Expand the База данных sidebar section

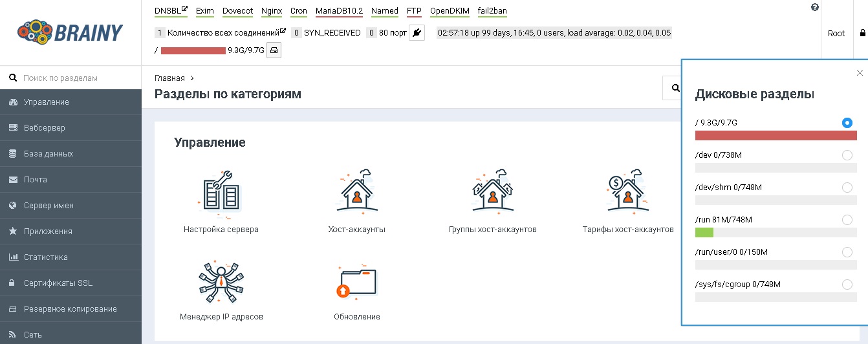coord(49,154)
